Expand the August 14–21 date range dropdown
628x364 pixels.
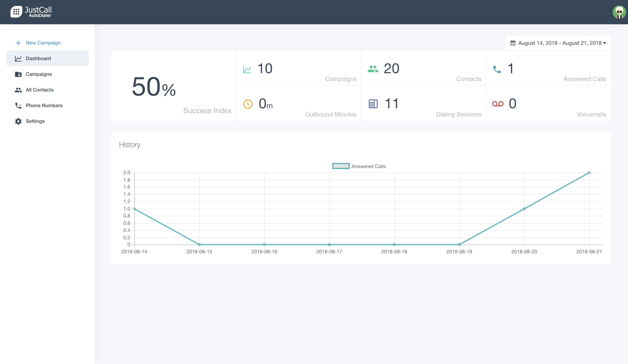pos(559,43)
